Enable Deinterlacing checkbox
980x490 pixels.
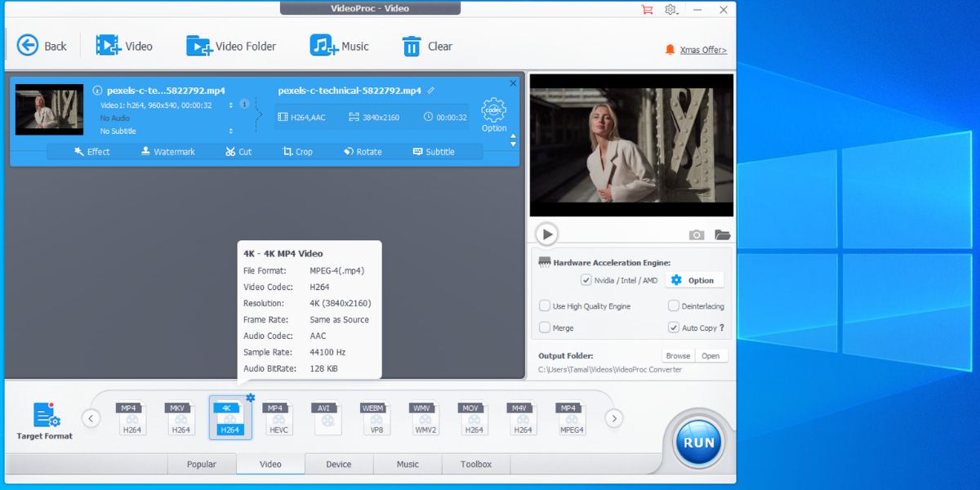[x=674, y=306]
